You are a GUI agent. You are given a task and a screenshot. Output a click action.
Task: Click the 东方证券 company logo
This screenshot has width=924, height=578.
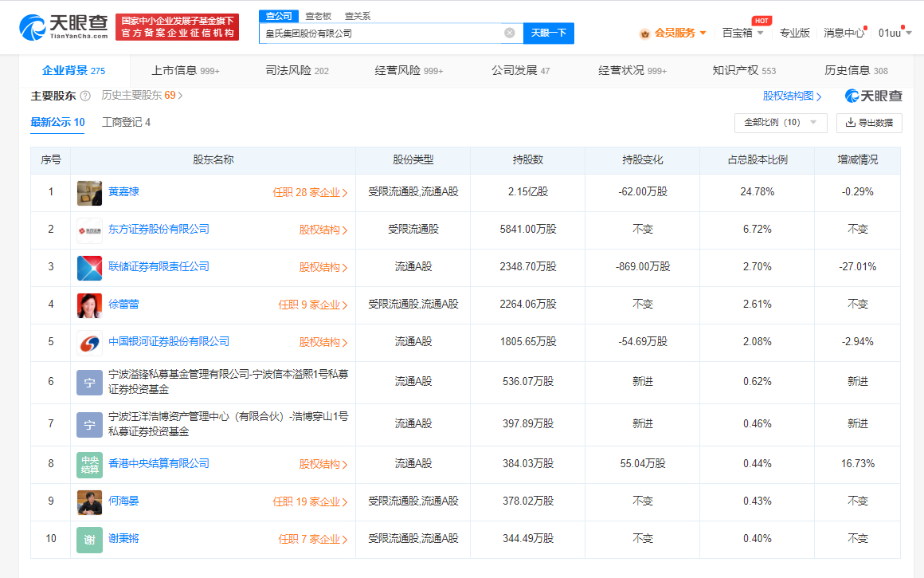pos(89,230)
